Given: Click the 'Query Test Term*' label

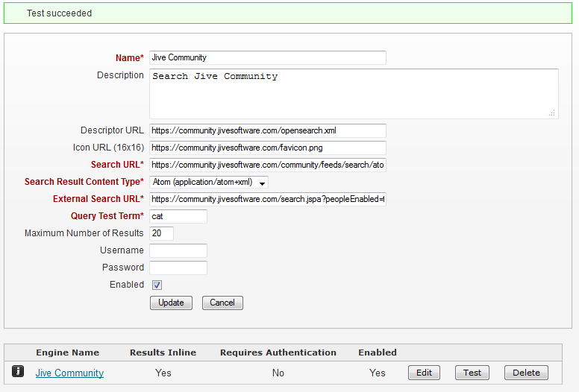Looking at the screenshot, I should point(107,215).
